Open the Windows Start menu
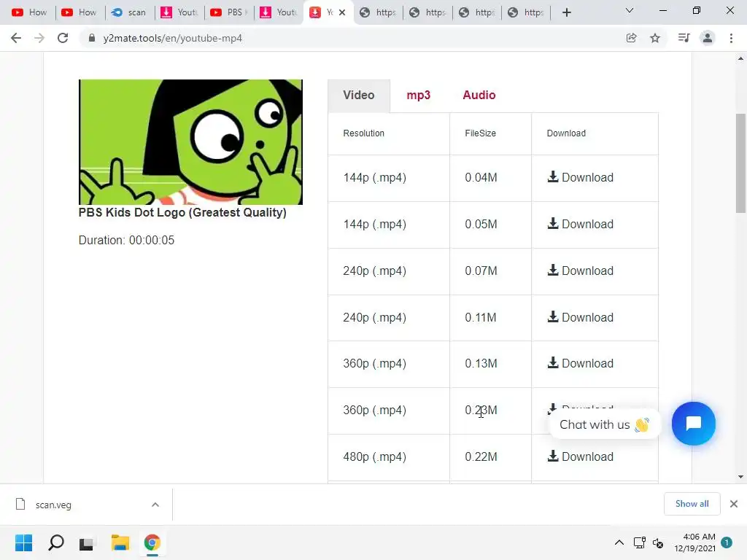Image resolution: width=747 pixels, height=560 pixels. (x=24, y=542)
